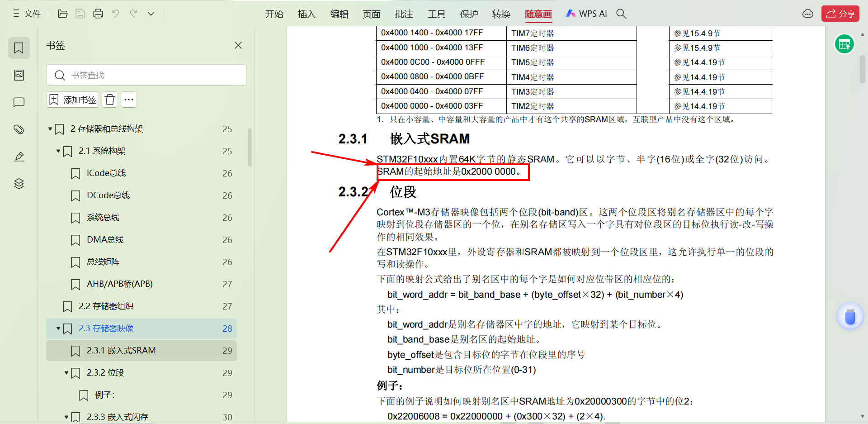The height and width of the screenshot is (424, 868).
Task: Click the document scroll down arrow
Action: 863,416
